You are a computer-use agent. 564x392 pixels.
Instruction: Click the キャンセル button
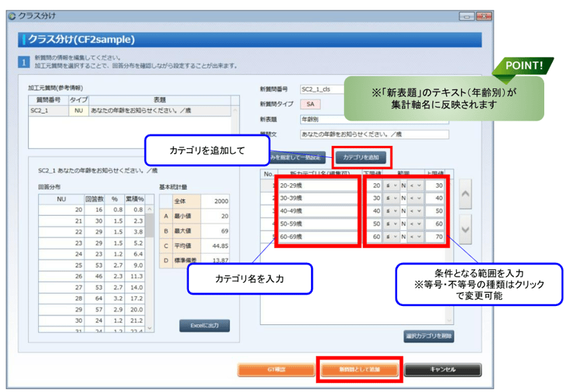point(443,369)
